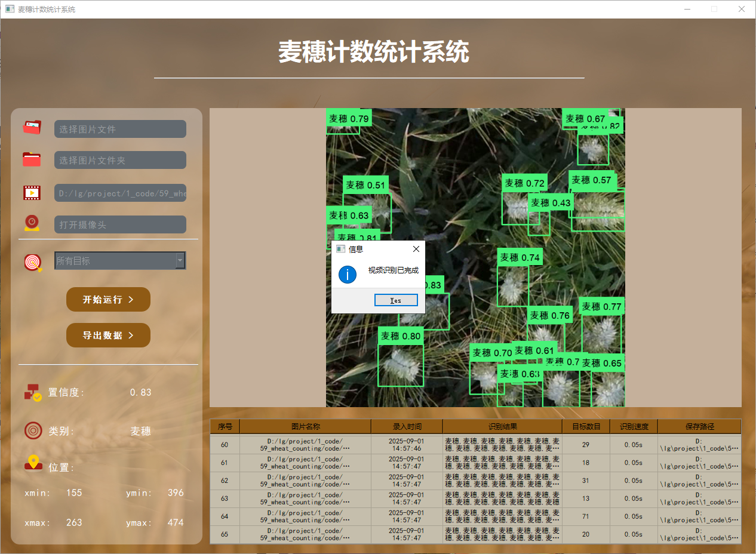Click the category value 麦穗
This screenshot has width=756, height=554.
141,431
